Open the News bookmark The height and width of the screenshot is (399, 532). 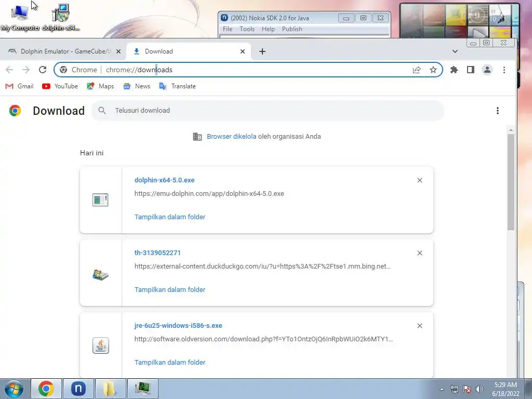point(137,86)
